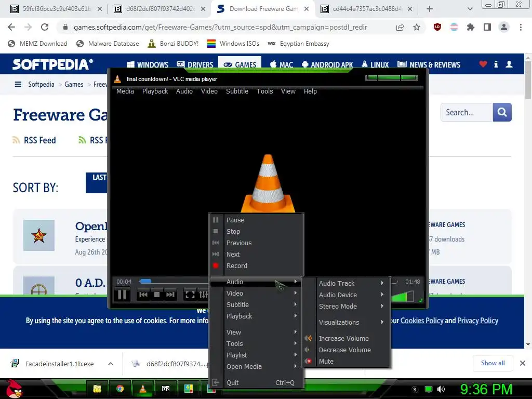The image size is (532, 399).
Task: Open Malware Database bookmark
Action: [108, 44]
